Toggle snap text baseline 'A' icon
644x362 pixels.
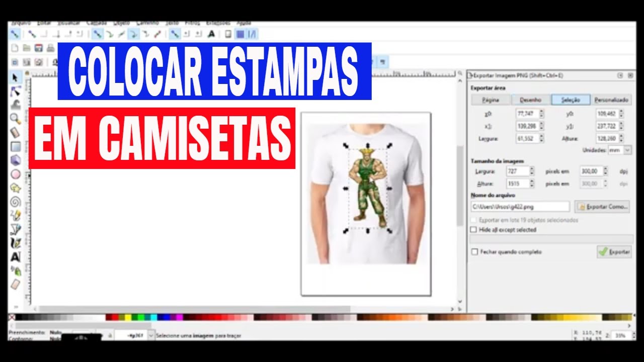(x=211, y=34)
